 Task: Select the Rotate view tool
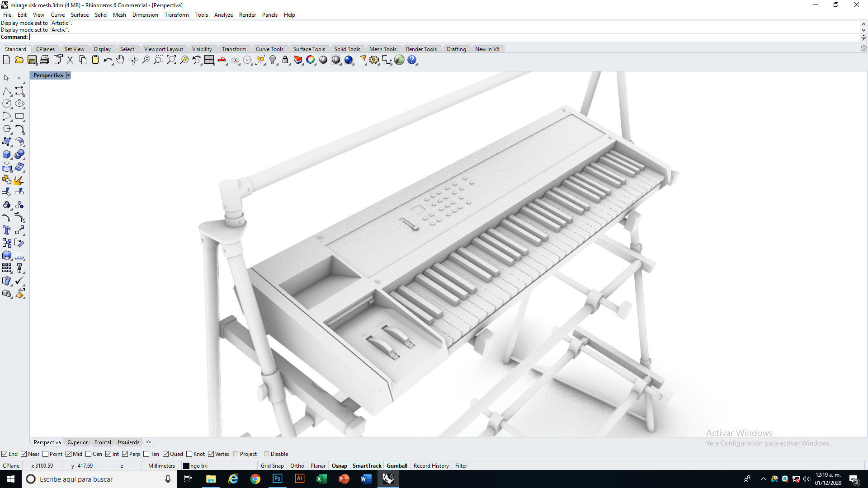(x=133, y=60)
